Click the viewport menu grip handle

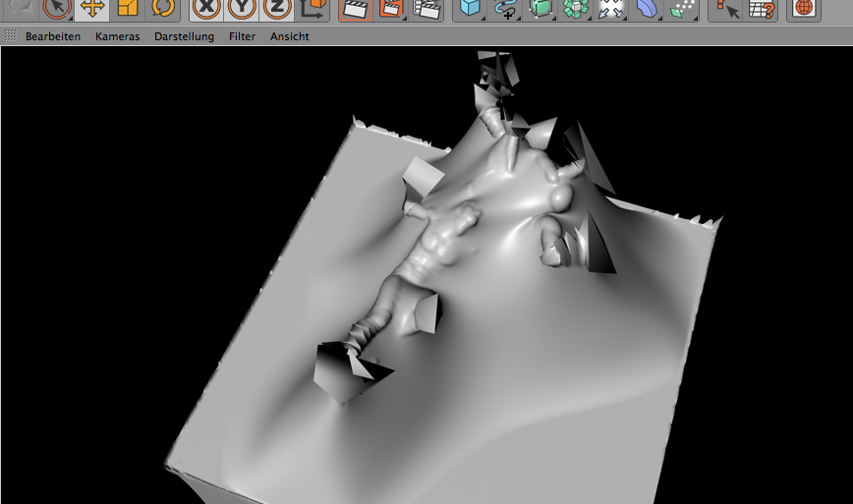[x=11, y=36]
